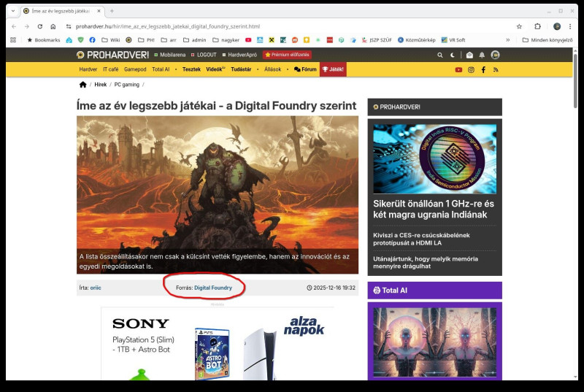Click the Prémium előfizetés button
The height and width of the screenshot is (392, 584).
click(287, 55)
